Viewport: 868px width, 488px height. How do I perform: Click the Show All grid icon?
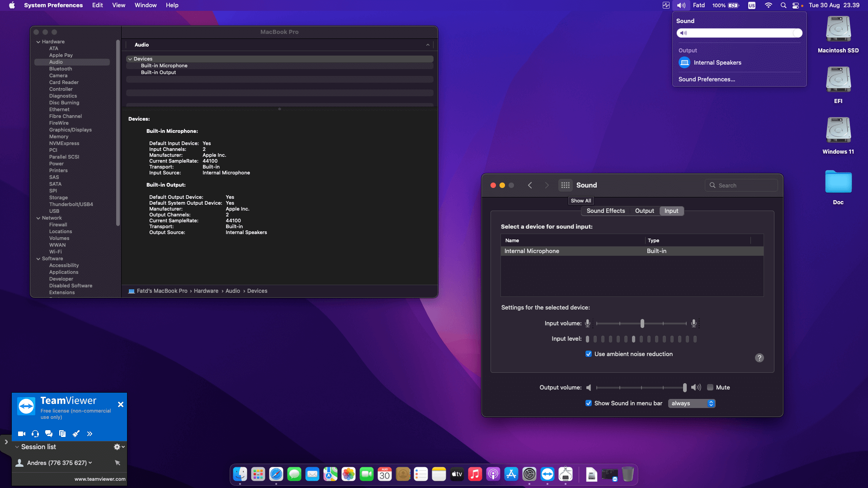pyautogui.click(x=565, y=185)
